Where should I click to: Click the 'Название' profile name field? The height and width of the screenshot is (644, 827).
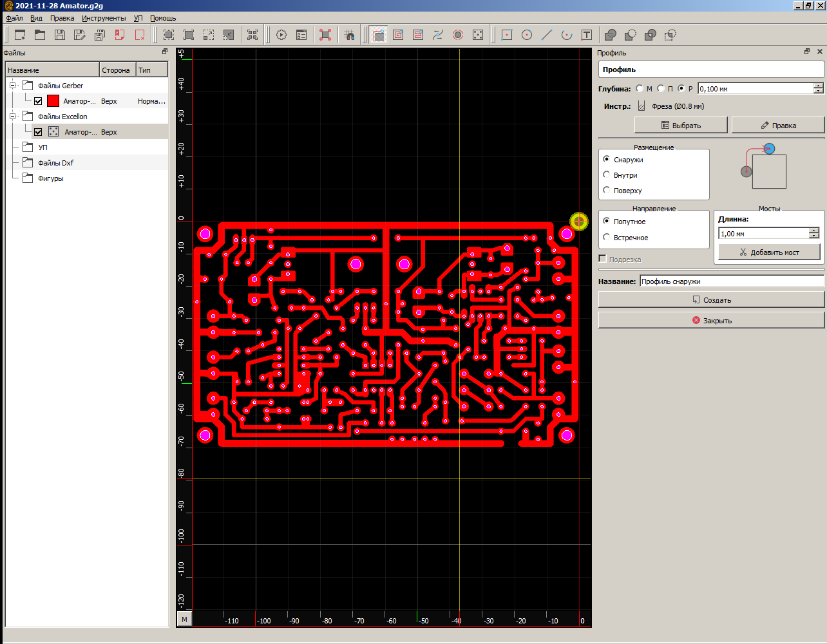coord(731,281)
